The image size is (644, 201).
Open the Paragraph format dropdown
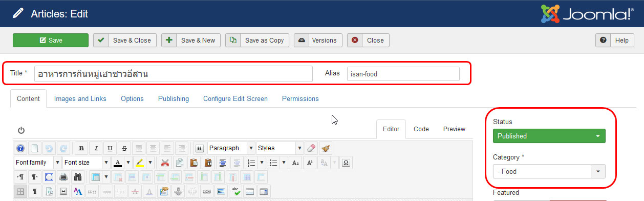pyautogui.click(x=231, y=148)
